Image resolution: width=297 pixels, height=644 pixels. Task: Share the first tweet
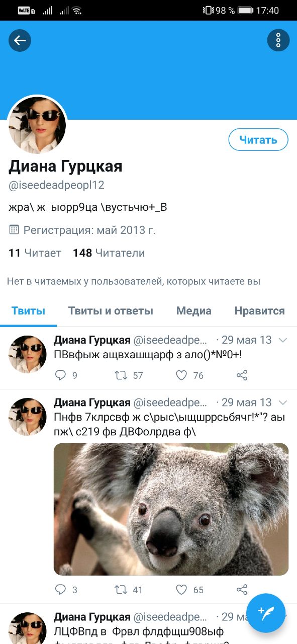[x=242, y=375]
